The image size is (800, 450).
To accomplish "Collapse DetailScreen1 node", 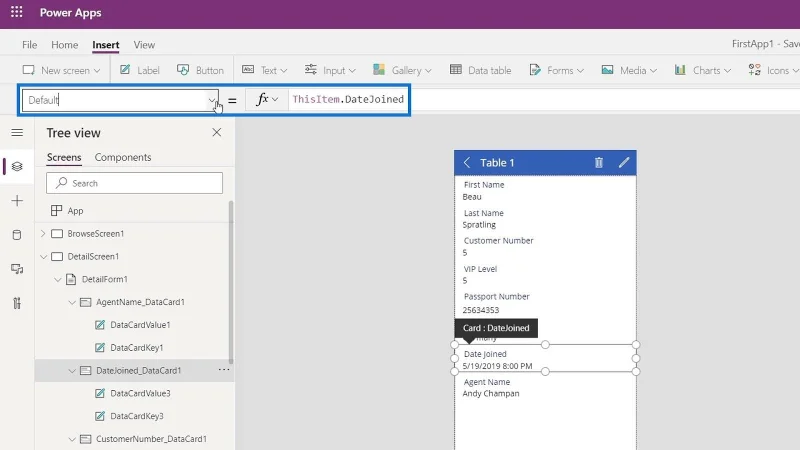I will [x=43, y=257].
